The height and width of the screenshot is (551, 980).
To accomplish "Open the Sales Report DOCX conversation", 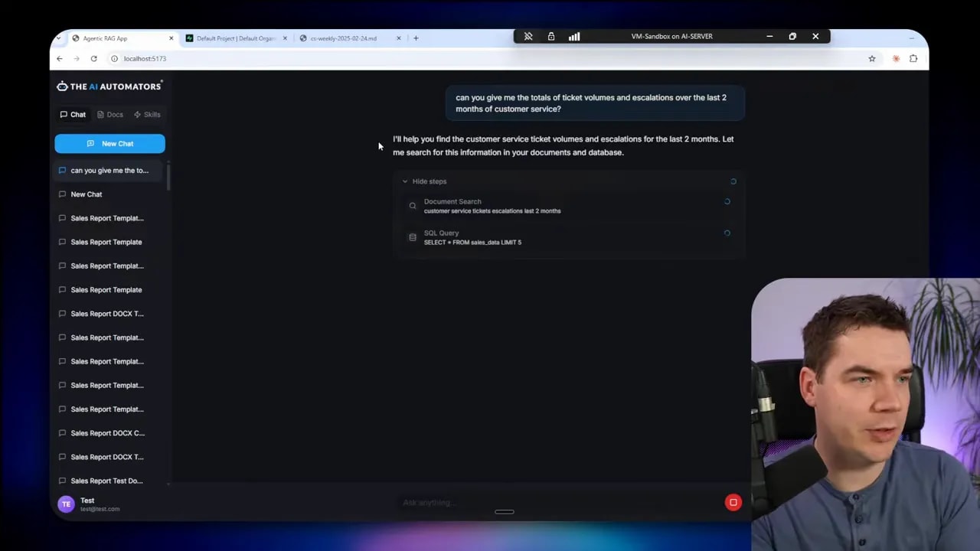I will pyautogui.click(x=107, y=432).
